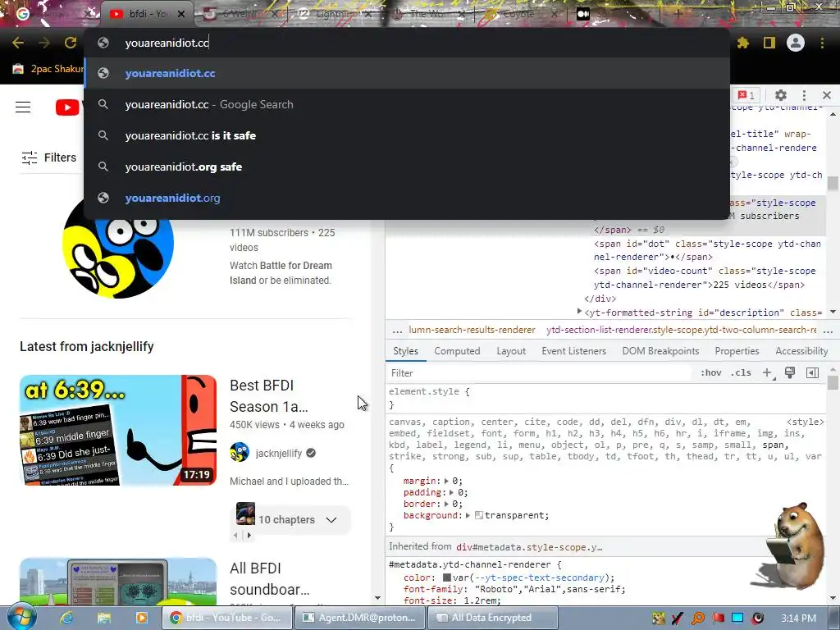
Task: Reload the page with the refresh icon
Action: coord(71,43)
